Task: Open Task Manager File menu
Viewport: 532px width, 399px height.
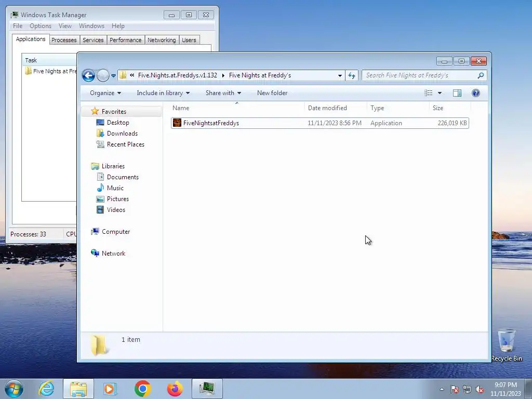Action: (x=18, y=26)
